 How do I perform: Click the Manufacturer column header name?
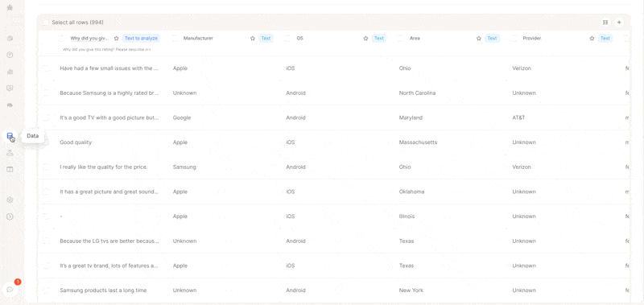198,38
